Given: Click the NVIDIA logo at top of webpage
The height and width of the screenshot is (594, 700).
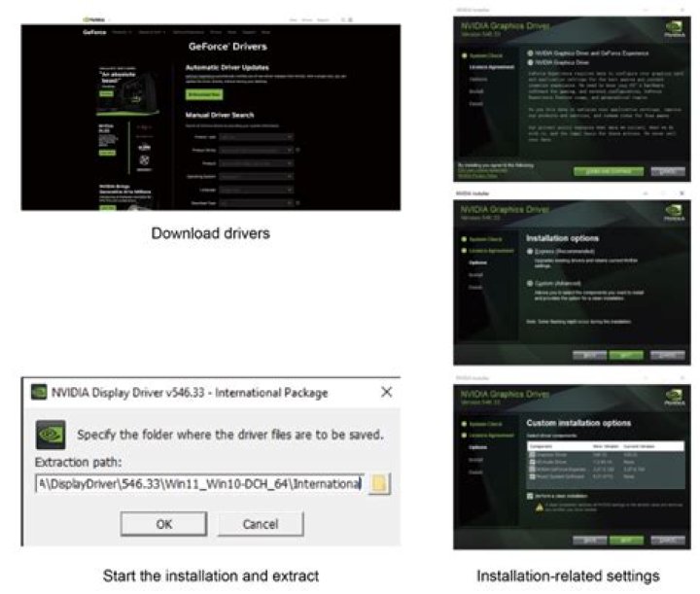Looking at the screenshot, I should click(x=93, y=19).
